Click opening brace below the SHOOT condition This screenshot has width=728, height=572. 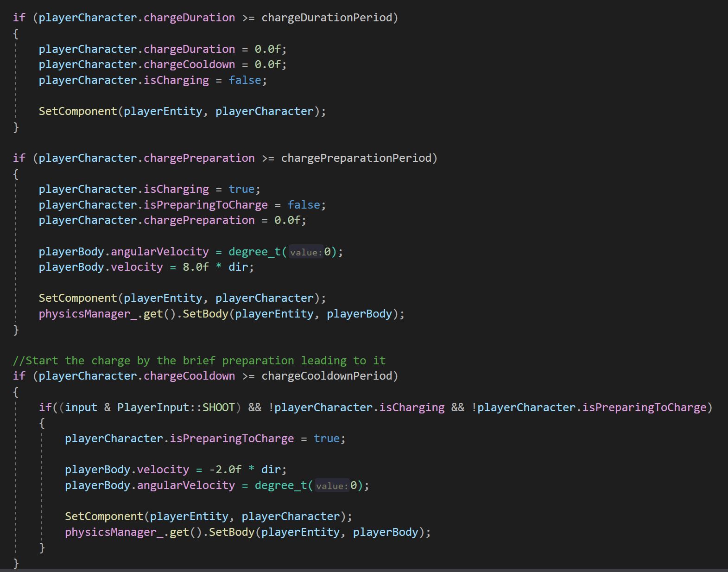click(x=42, y=423)
